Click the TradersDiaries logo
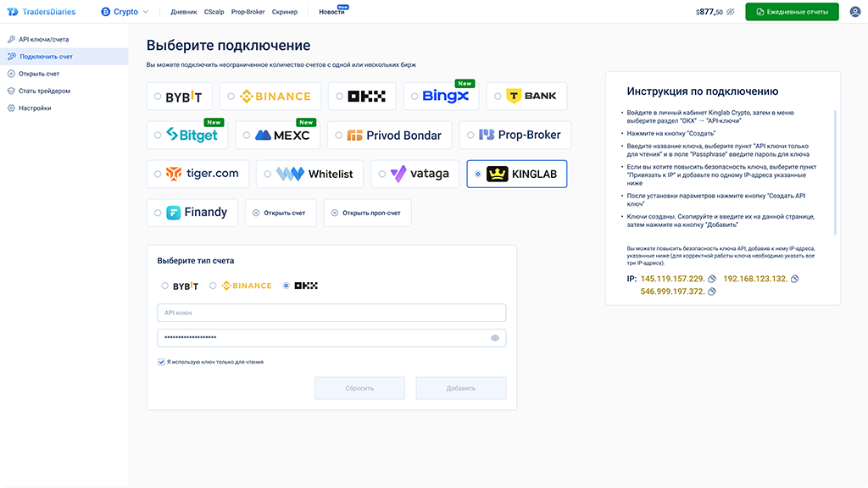 point(41,12)
